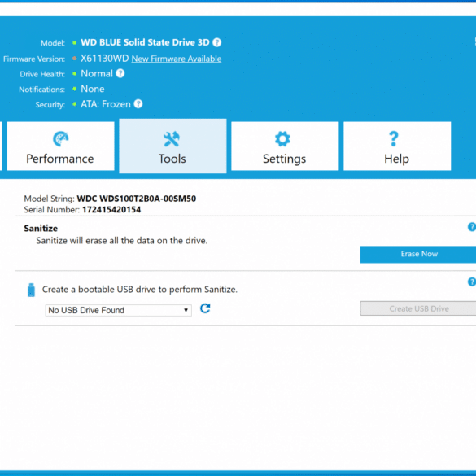Click the Settings gear icon
The image size is (476, 476).
pyautogui.click(x=282, y=139)
